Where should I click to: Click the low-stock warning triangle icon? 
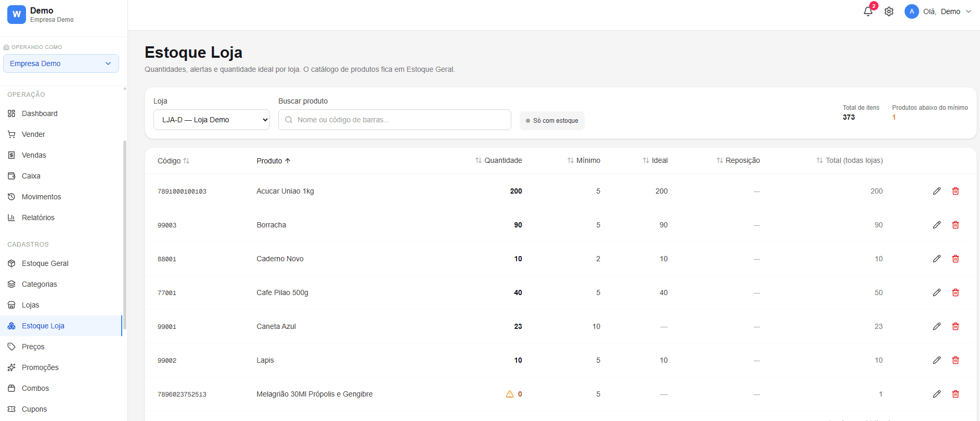pyautogui.click(x=510, y=394)
